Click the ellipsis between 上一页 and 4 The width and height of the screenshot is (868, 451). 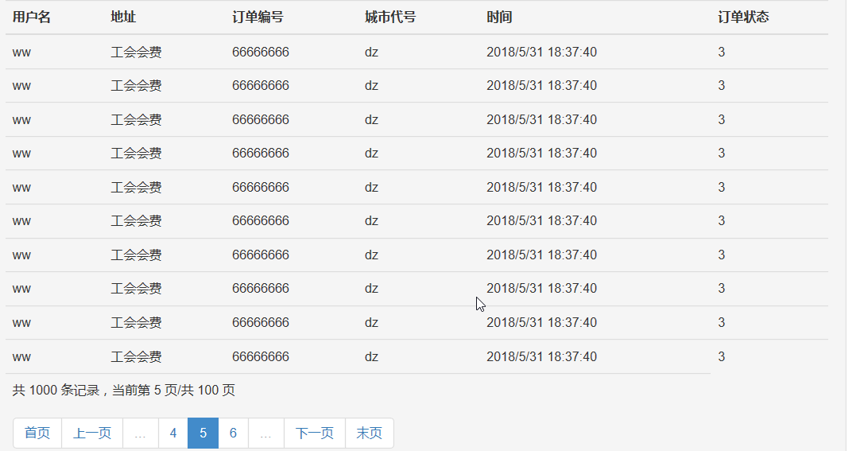(x=140, y=433)
